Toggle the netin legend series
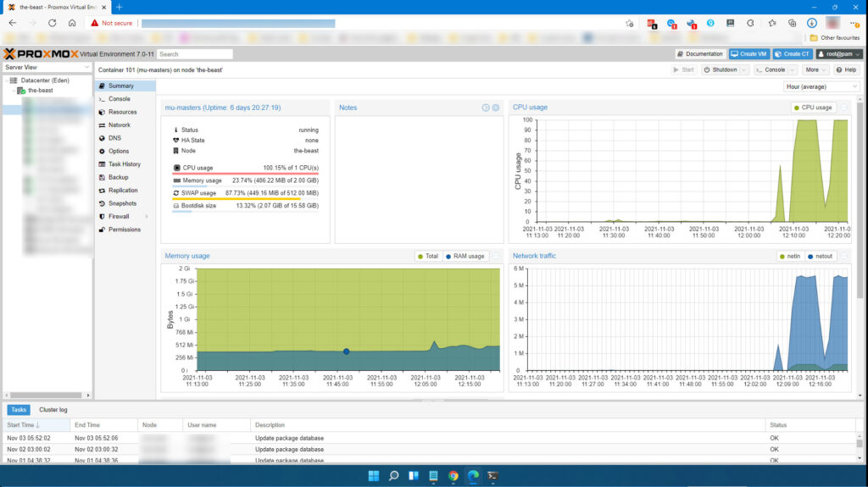The height and width of the screenshot is (487, 868). tap(790, 257)
